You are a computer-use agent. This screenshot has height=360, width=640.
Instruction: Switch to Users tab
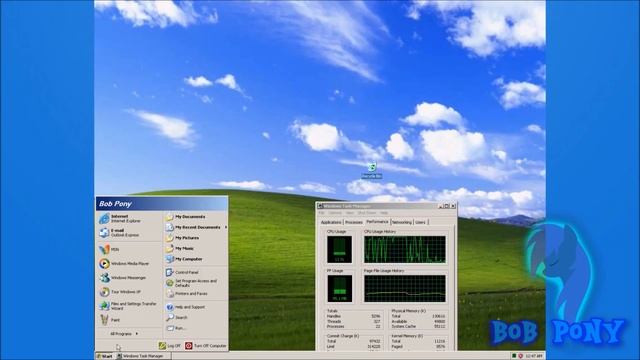pyautogui.click(x=420, y=222)
